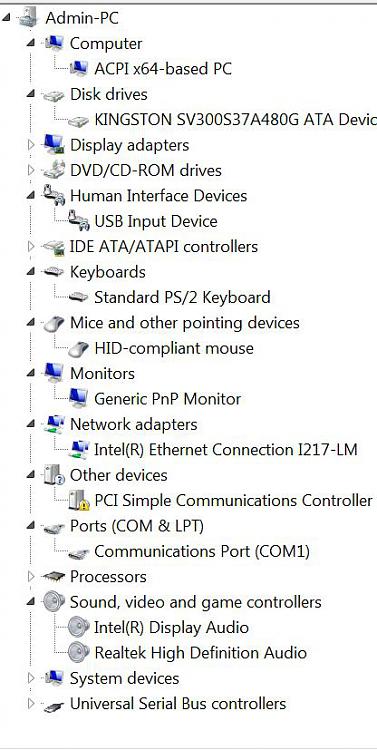377x750 pixels.
Task: Select the Other devices category label
Action: click(x=119, y=475)
